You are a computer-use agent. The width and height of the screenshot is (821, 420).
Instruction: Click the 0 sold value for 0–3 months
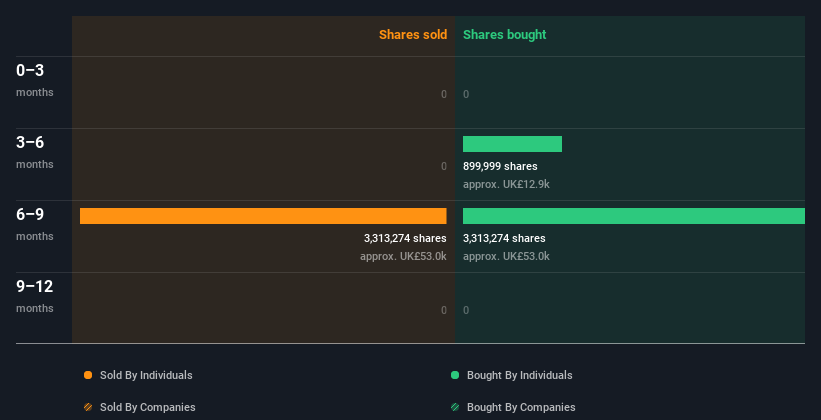click(x=444, y=94)
